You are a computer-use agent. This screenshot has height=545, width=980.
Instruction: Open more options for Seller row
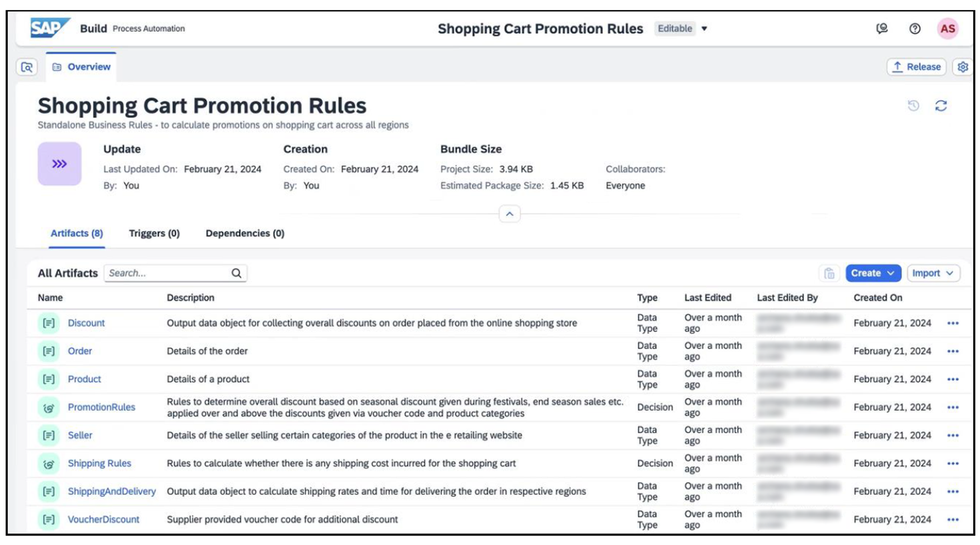click(953, 435)
